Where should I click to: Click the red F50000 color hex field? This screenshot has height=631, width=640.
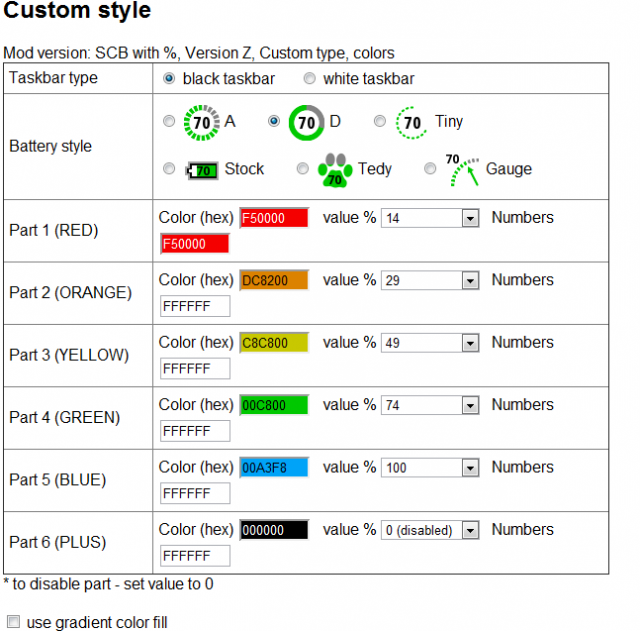point(274,218)
